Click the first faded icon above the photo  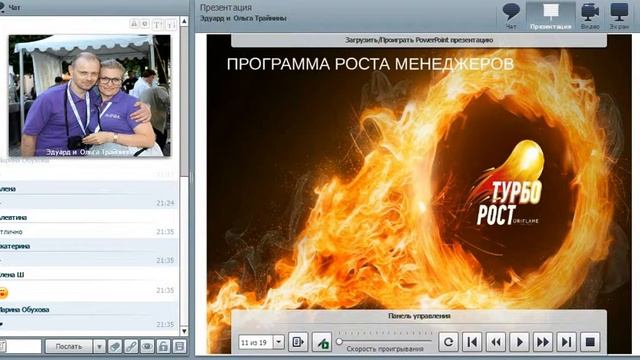pyautogui.click(x=134, y=24)
